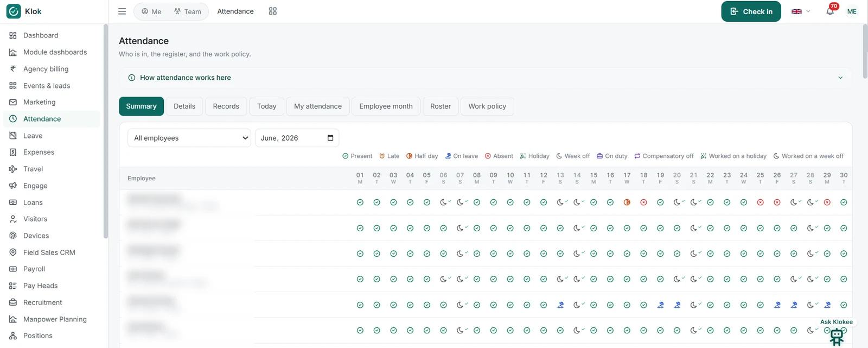Image resolution: width=868 pixels, height=348 pixels.
Task: Click the Payroll icon in sidebar
Action: [13, 269]
